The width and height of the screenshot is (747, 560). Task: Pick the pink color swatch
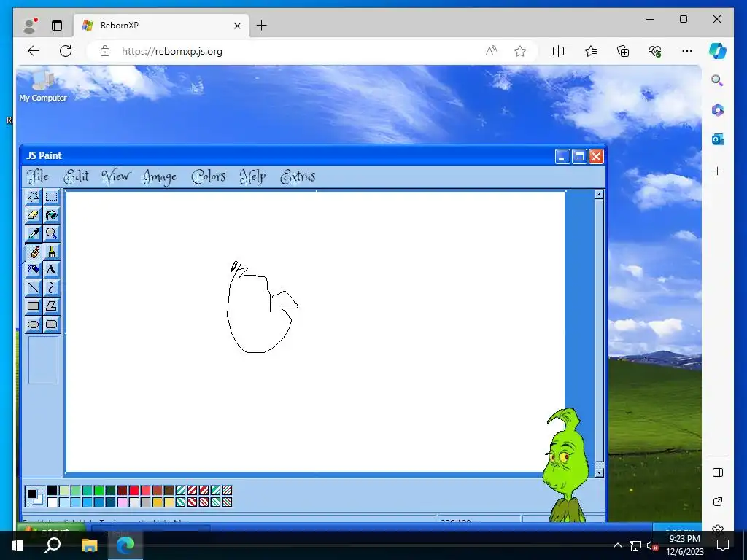click(x=123, y=502)
